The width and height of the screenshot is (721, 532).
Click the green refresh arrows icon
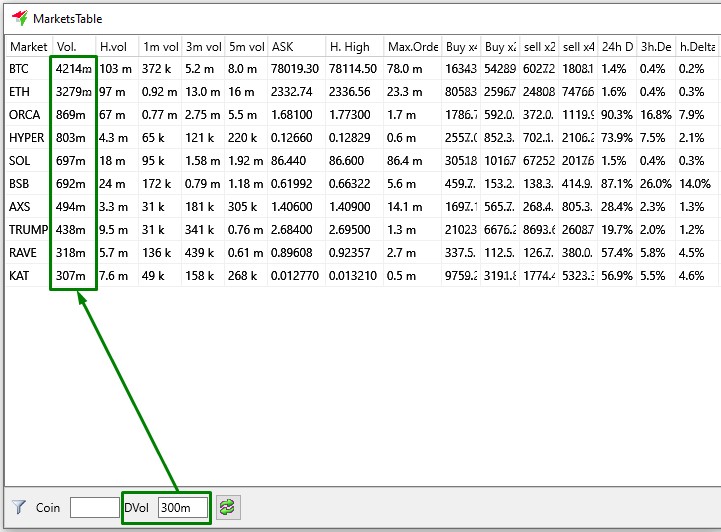coord(230,508)
